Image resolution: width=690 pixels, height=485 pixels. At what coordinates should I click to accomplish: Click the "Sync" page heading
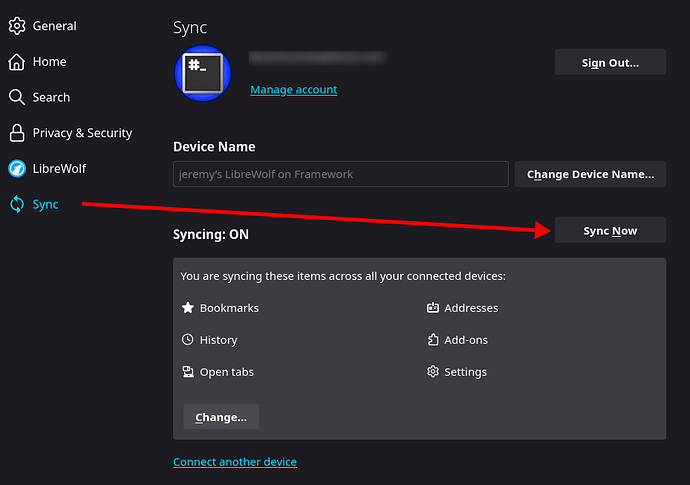[x=190, y=27]
